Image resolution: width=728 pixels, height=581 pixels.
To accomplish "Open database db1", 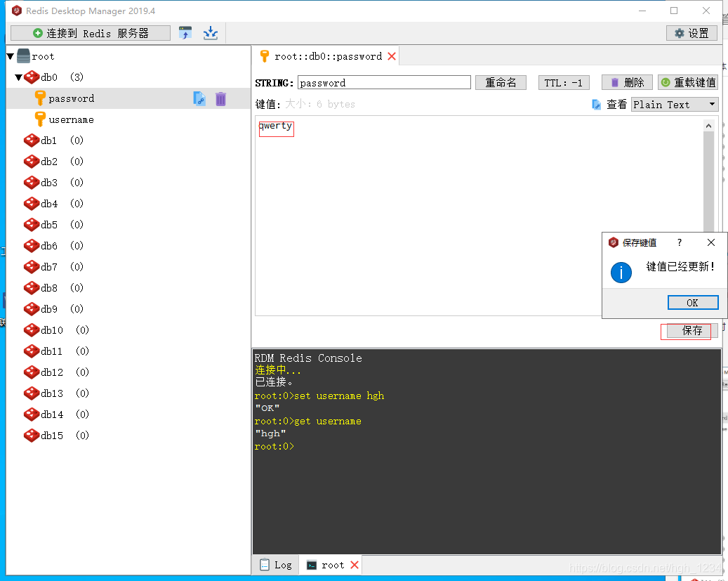I will 48,141.
